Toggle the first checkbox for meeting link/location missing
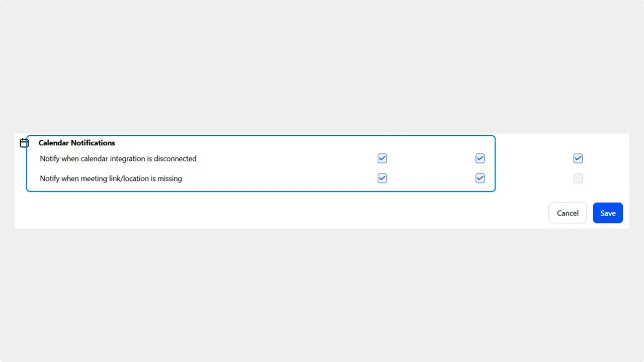This screenshot has height=362, width=644. (382, 178)
